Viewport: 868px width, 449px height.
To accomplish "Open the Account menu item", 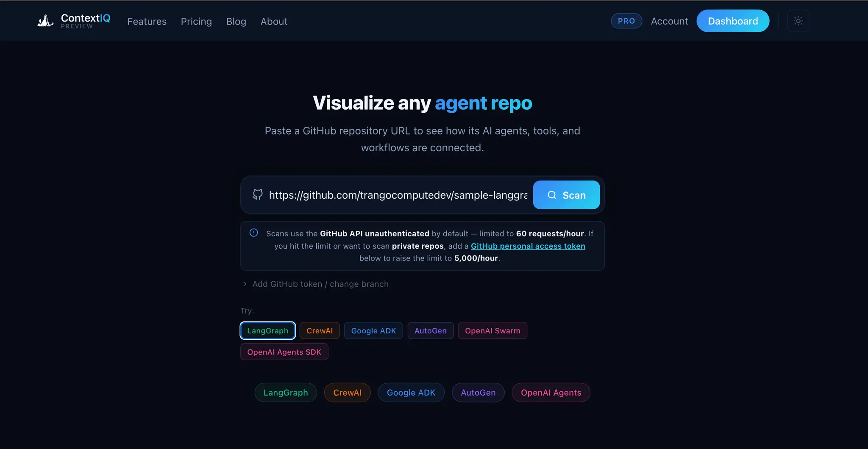I will (x=669, y=21).
